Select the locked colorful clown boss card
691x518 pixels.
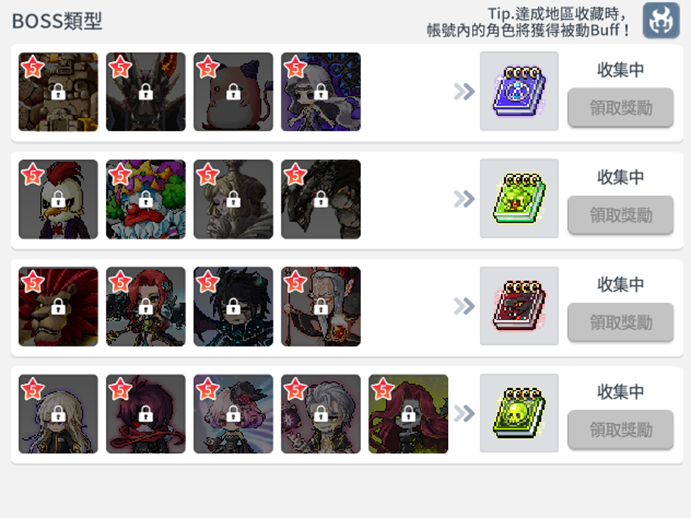[x=146, y=199]
